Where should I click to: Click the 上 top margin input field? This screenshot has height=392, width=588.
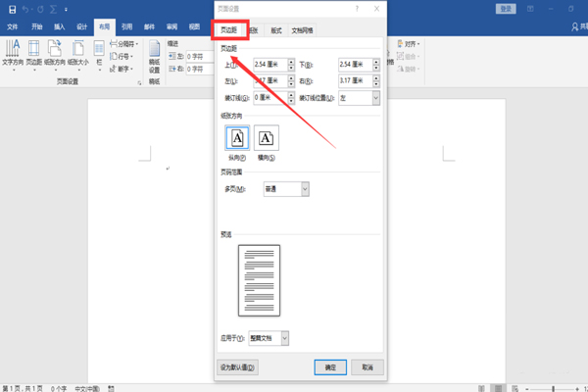[x=270, y=65]
